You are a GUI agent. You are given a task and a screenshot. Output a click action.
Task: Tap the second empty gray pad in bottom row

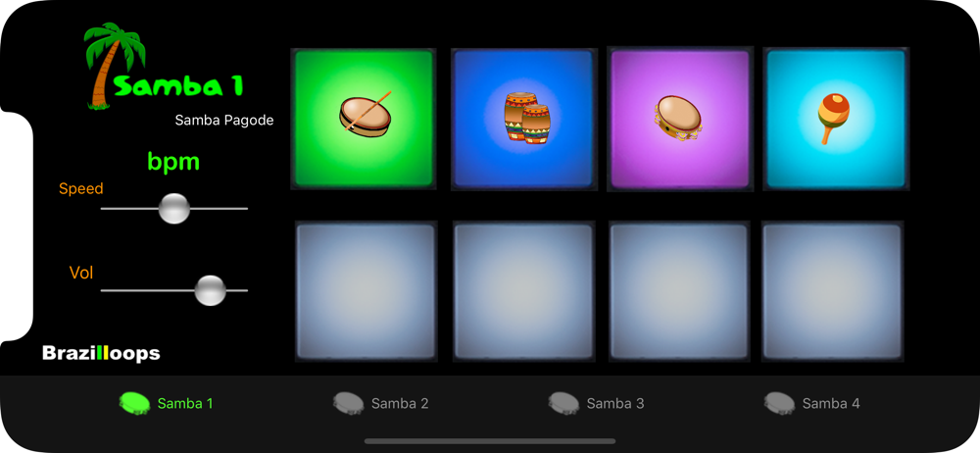click(x=523, y=291)
